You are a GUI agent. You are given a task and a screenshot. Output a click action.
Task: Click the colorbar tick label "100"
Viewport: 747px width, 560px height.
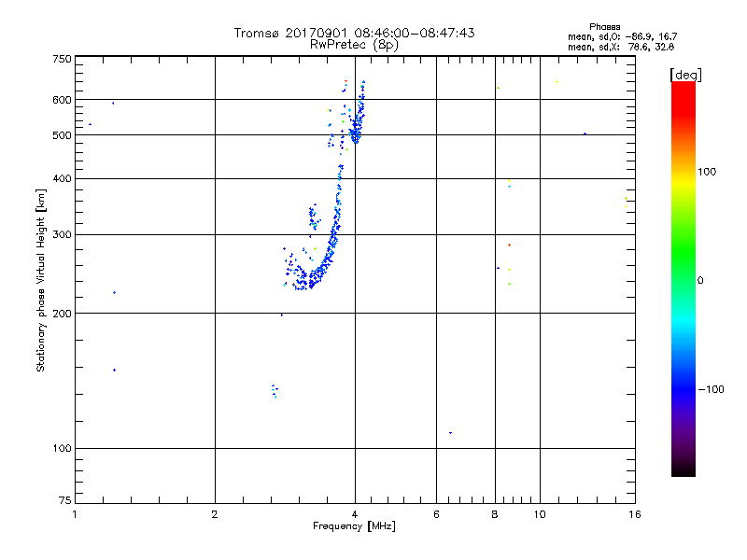707,172
